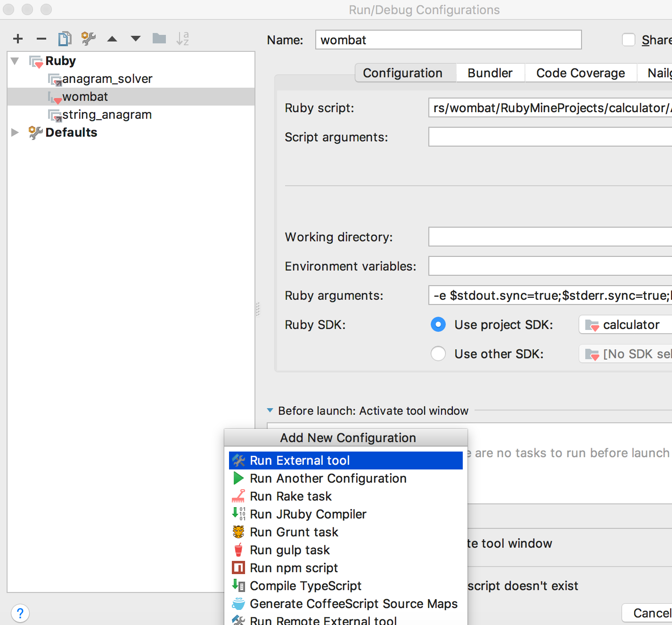Select the Use other SDK radio button

tap(438, 354)
